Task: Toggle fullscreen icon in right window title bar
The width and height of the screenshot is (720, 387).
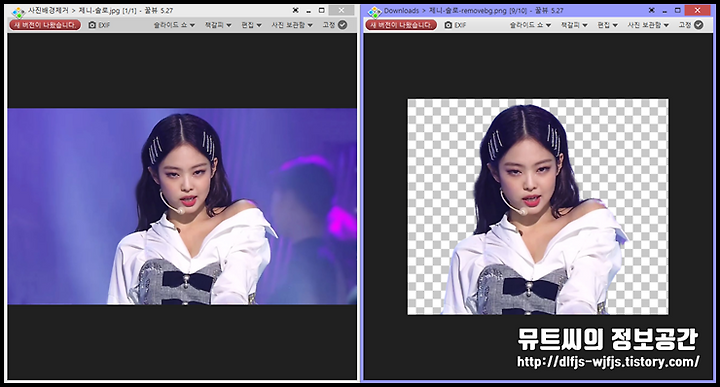Action: 651,10
